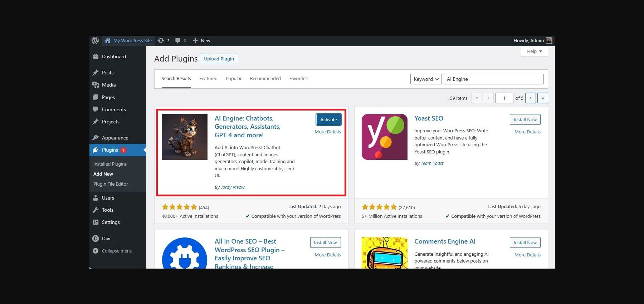Click the 159 items count text
This screenshot has height=304, width=644.
point(457,98)
